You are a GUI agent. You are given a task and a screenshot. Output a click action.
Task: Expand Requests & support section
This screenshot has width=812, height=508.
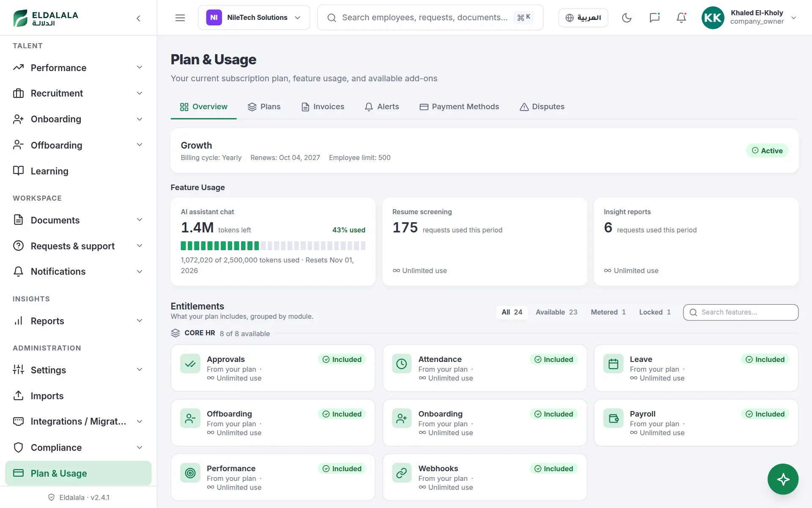[78, 246]
